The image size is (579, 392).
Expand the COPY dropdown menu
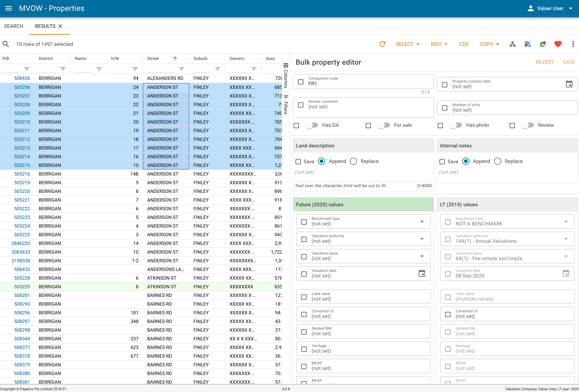click(490, 44)
